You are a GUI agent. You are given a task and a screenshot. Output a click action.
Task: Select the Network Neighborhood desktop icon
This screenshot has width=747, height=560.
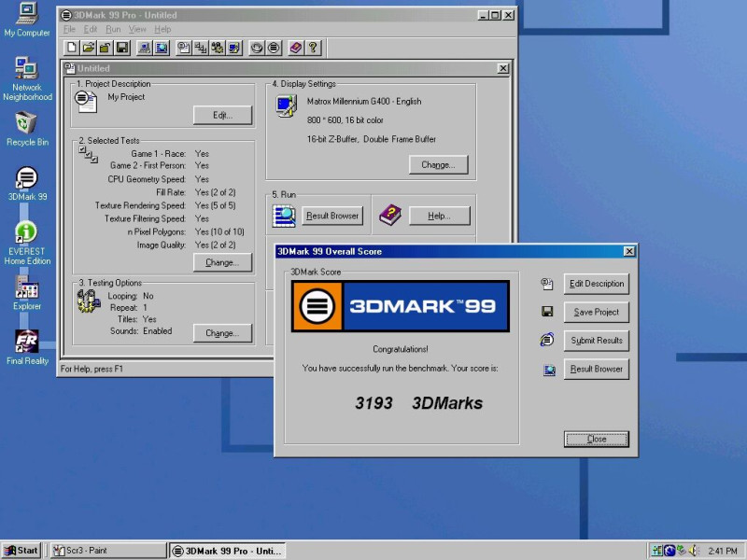tap(27, 79)
